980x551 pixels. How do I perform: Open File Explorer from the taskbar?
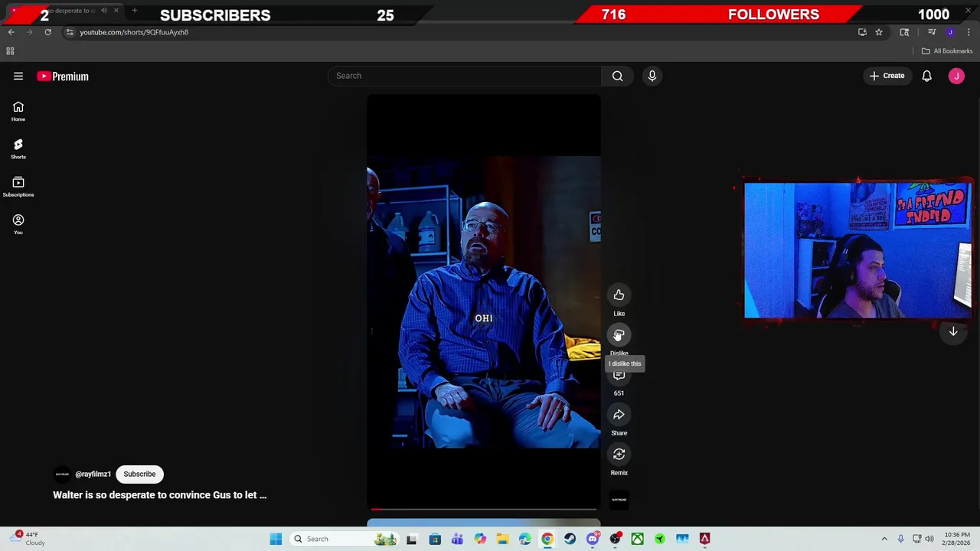click(502, 539)
